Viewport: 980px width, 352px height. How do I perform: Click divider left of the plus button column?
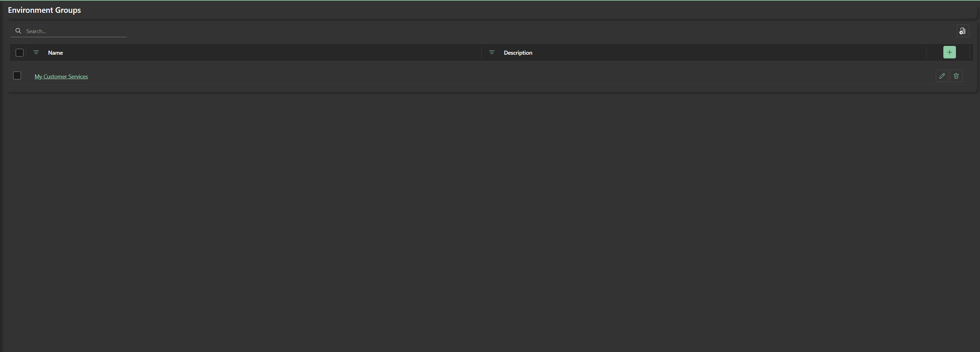tap(926, 53)
